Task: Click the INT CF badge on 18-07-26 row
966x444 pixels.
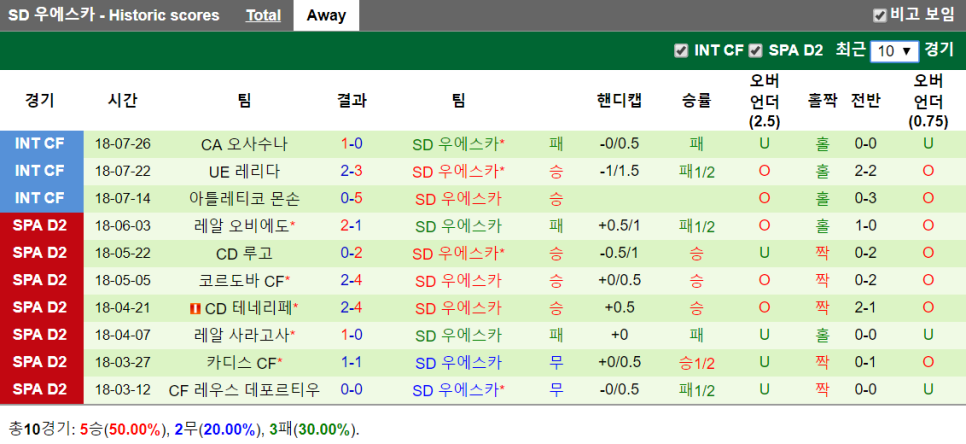Action: pyautogui.click(x=41, y=144)
